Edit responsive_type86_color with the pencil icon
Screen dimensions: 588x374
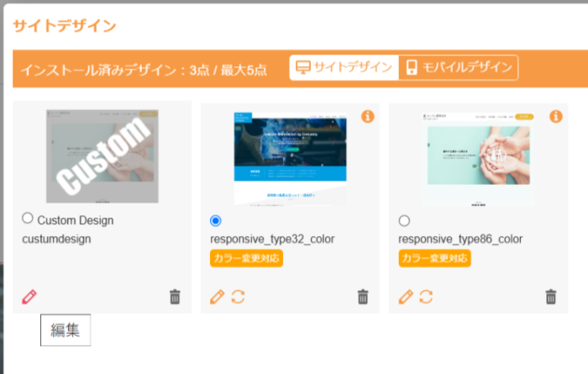point(406,297)
